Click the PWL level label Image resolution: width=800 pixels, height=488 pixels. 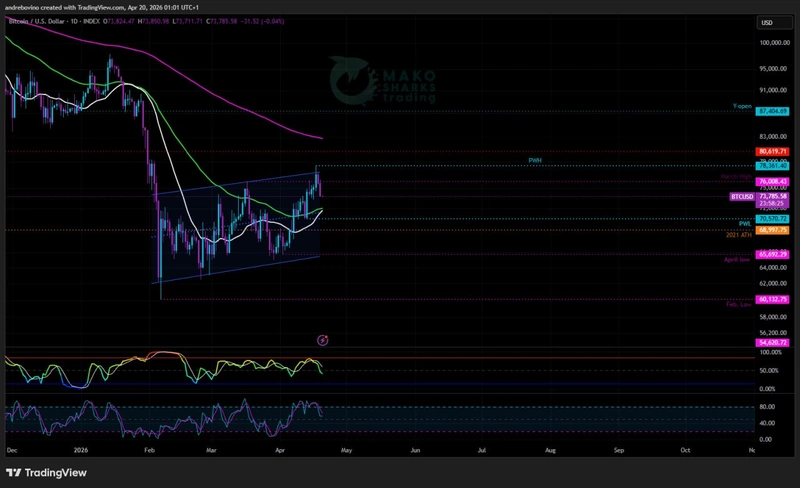744,224
